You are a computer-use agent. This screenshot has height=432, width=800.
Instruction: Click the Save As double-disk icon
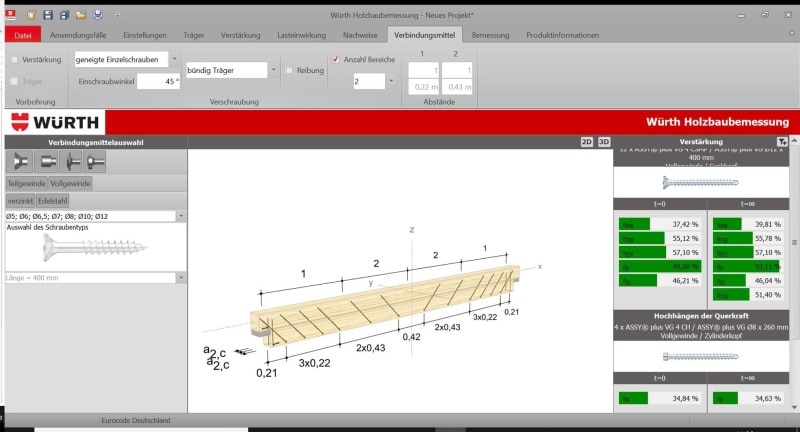point(64,15)
